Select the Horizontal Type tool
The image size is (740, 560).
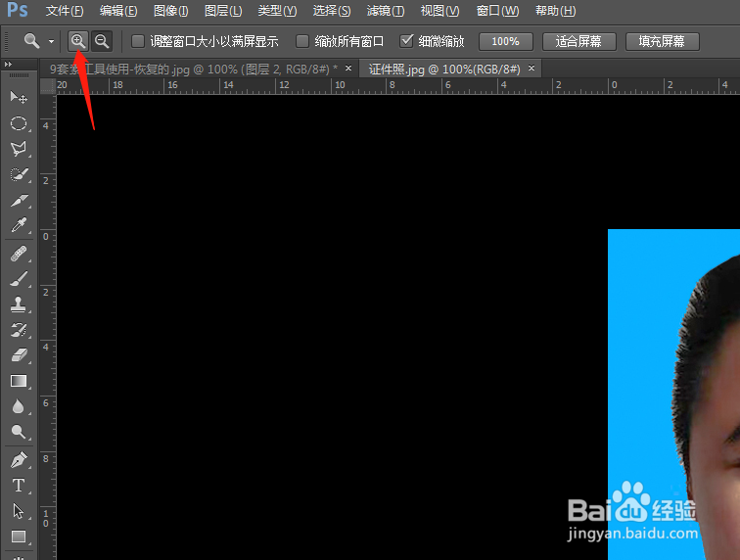[x=19, y=486]
